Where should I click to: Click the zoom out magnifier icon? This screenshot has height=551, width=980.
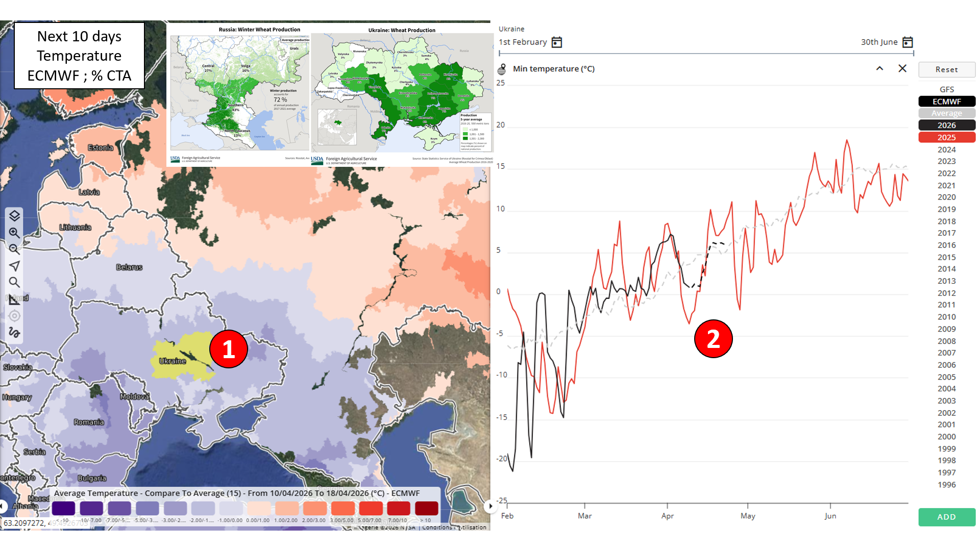(x=14, y=249)
